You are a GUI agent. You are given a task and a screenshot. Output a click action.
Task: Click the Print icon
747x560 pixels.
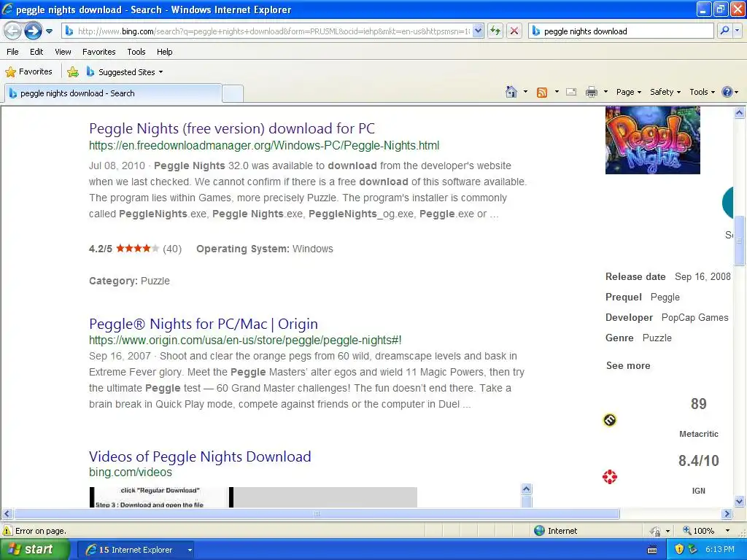pyautogui.click(x=591, y=92)
